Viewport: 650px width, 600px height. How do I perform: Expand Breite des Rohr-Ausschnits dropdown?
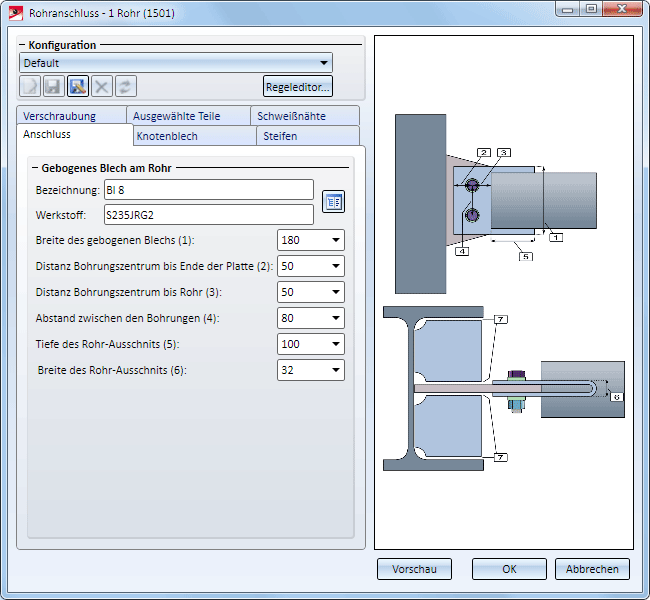pyautogui.click(x=334, y=371)
